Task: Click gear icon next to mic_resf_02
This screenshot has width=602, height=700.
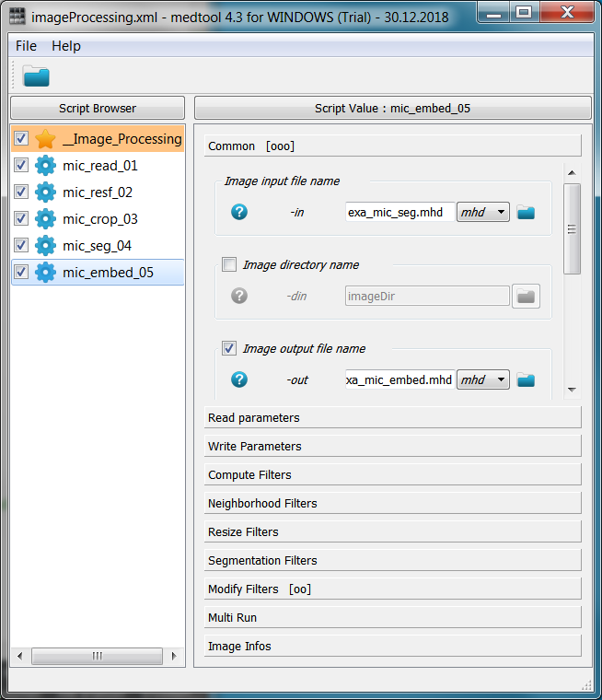Action: coord(45,192)
